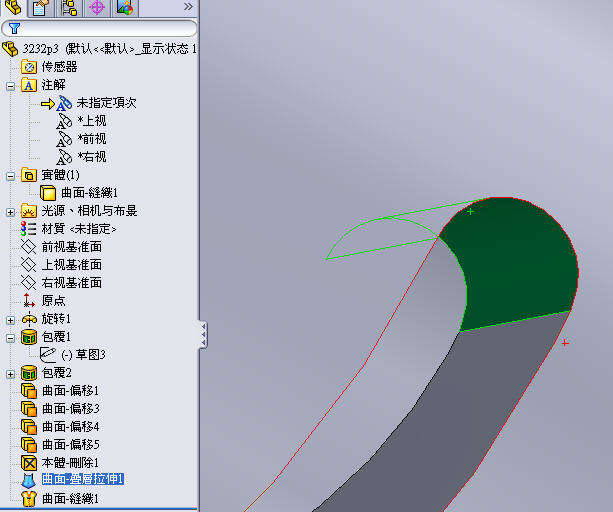Select the 注解 annotations folder icon
This screenshot has width=613, height=512.
pos(29,85)
